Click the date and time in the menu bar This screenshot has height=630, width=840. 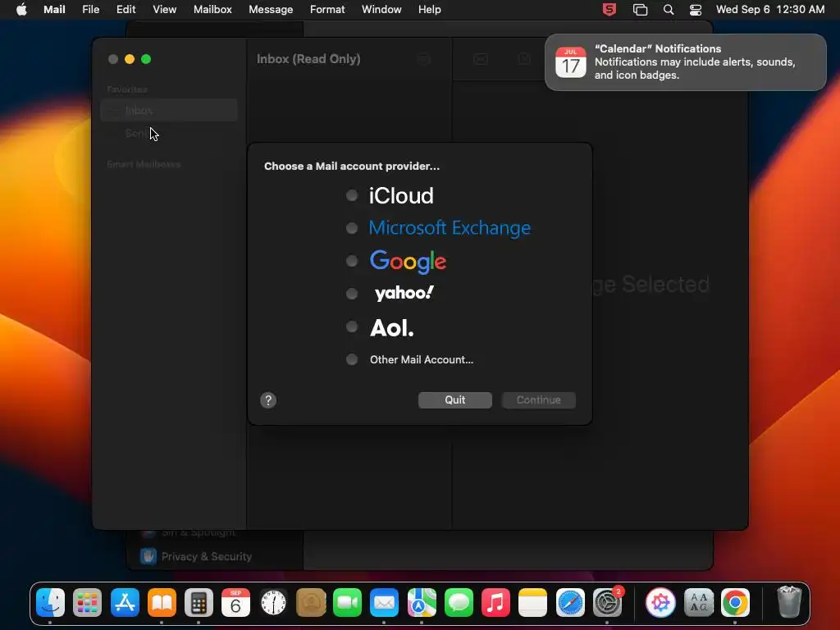pyautogui.click(x=769, y=10)
